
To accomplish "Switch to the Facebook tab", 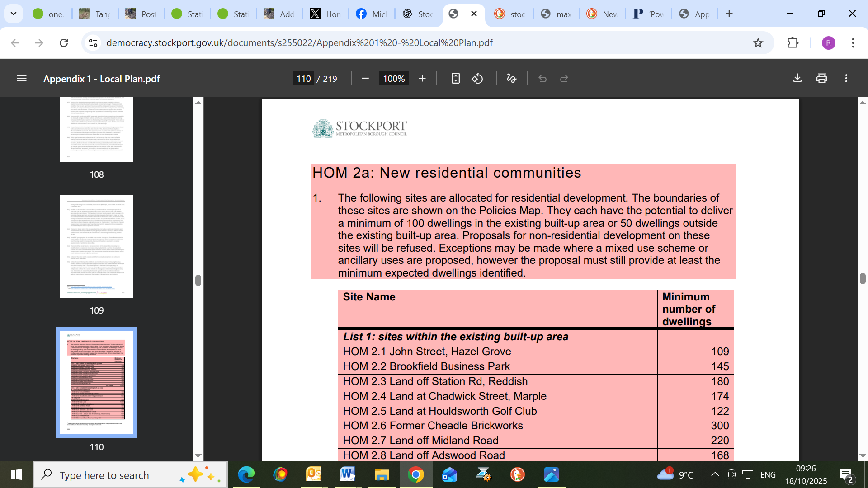I will click(x=372, y=14).
